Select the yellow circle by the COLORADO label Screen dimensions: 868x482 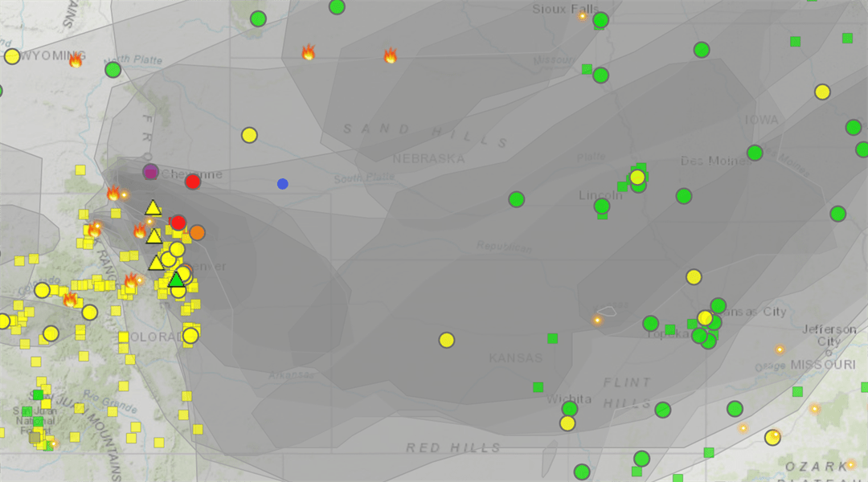pos(190,335)
